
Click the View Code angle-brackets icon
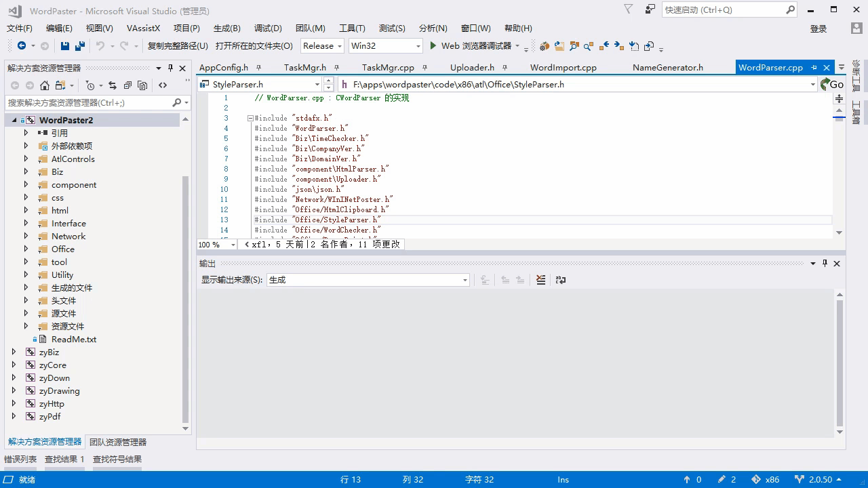(x=163, y=85)
